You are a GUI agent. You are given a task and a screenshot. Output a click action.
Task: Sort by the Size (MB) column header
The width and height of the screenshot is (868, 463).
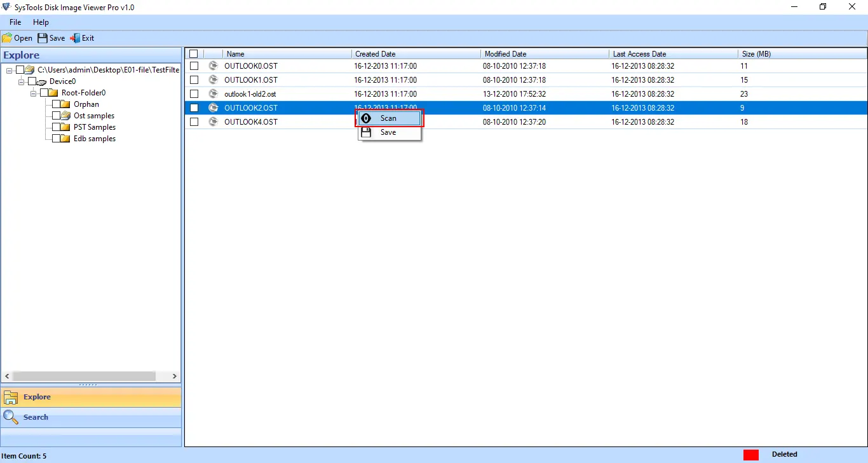pyautogui.click(x=802, y=54)
